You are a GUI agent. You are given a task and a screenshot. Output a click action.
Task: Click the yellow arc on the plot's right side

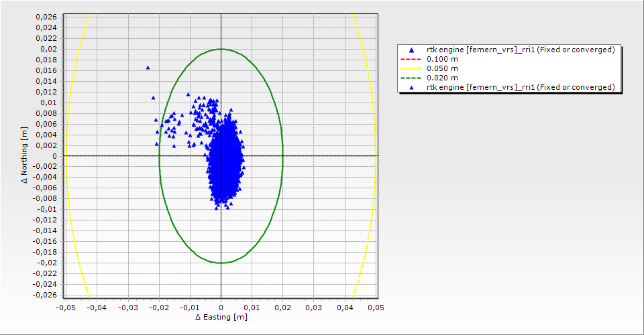coord(367,155)
